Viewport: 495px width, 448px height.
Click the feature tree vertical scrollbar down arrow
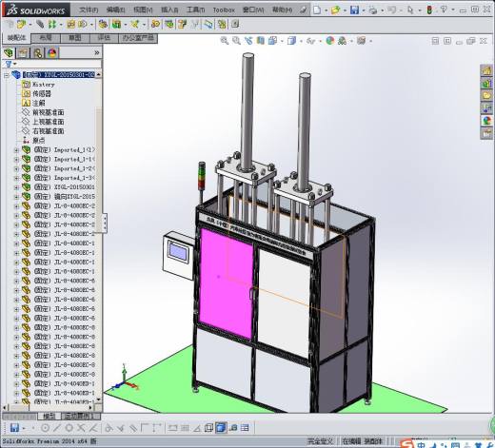pyautogui.click(x=98, y=399)
